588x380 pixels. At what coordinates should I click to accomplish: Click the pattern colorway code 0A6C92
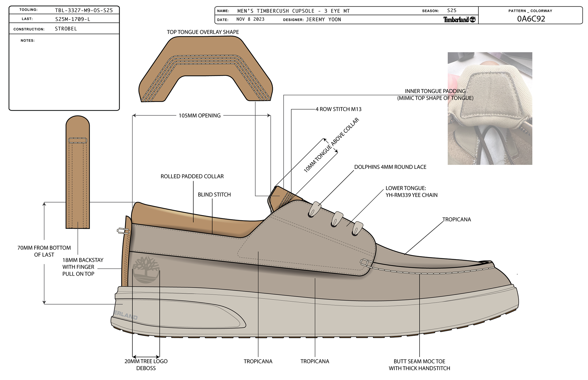pos(531,19)
